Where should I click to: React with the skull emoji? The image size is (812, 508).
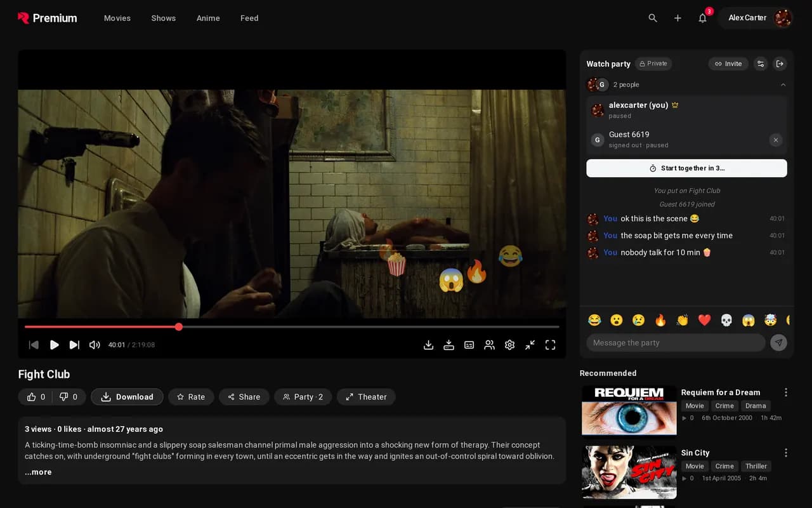726,320
